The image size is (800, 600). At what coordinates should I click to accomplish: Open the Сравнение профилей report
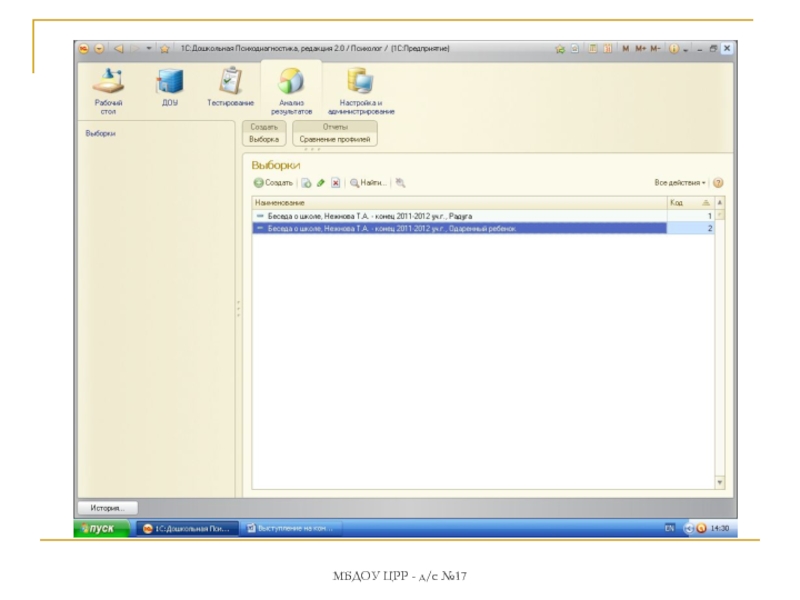(x=335, y=139)
